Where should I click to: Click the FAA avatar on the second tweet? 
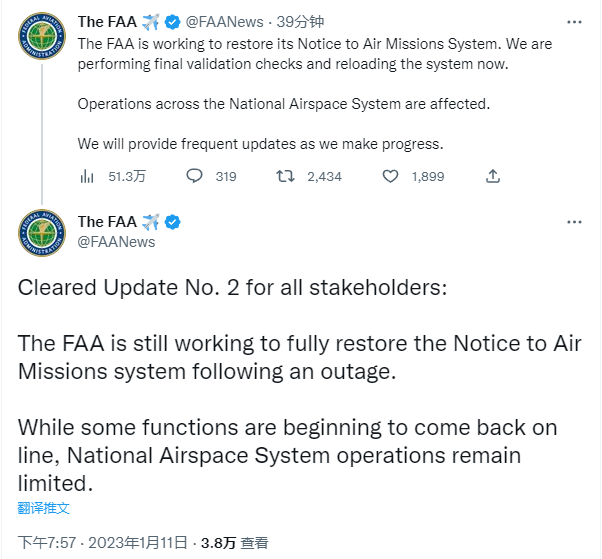pyautogui.click(x=42, y=232)
